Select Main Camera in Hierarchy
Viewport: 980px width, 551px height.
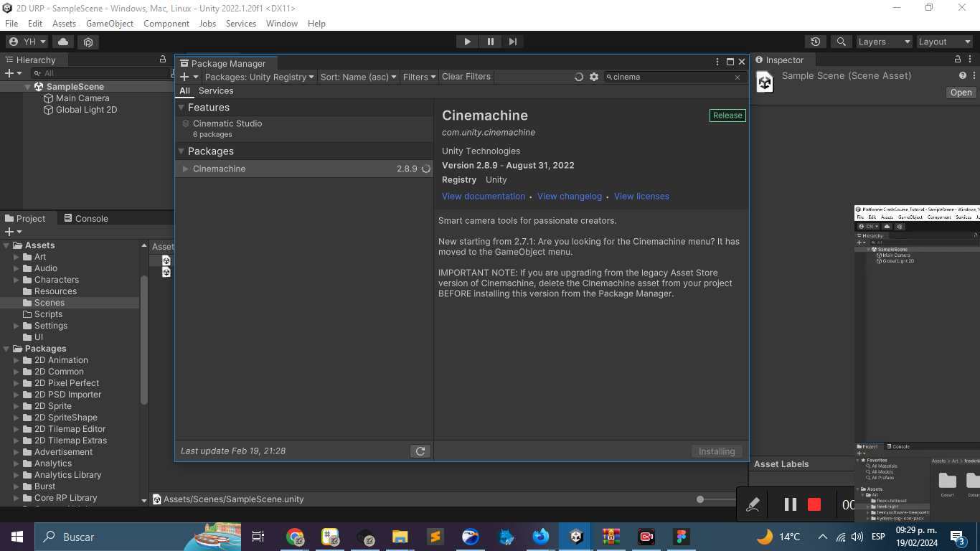click(x=77, y=98)
